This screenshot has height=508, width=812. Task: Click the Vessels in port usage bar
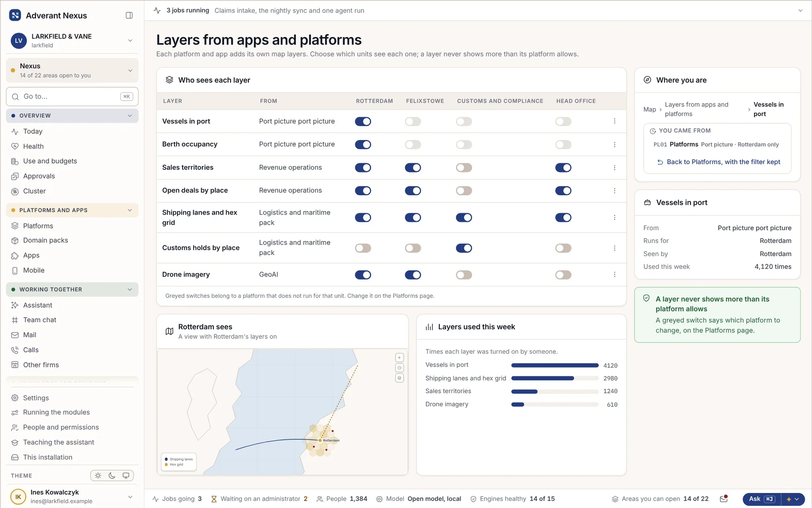pos(555,365)
